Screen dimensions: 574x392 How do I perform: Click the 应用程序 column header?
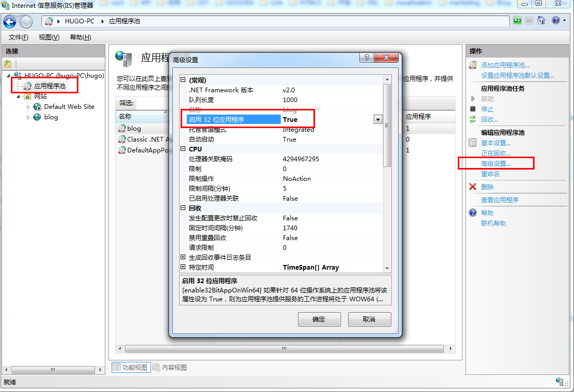click(429, 116)
